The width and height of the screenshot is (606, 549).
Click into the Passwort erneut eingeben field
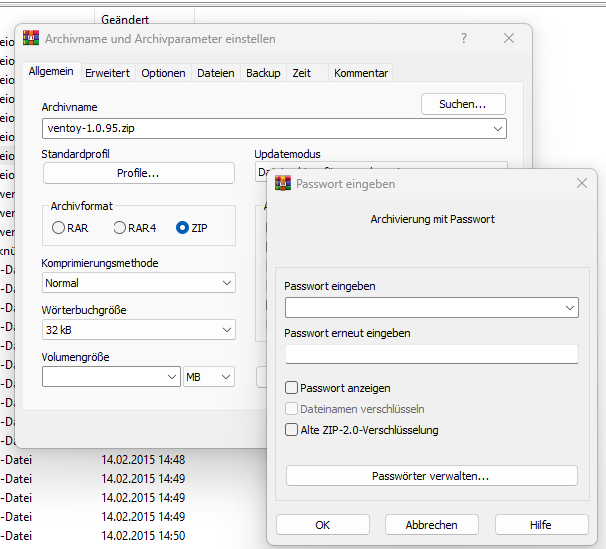click(432, 354)
